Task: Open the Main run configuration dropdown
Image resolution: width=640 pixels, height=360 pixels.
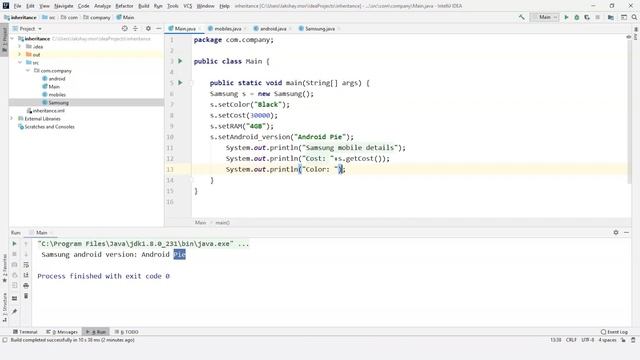Action: coord(544,17)
